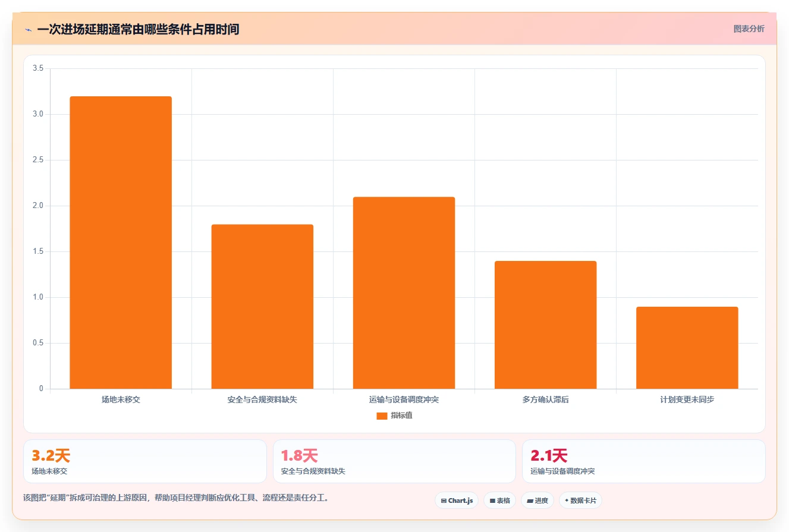Click the 1.8天 value text
The height and width of the screenshot is (532, 789).
coord(300,456)
